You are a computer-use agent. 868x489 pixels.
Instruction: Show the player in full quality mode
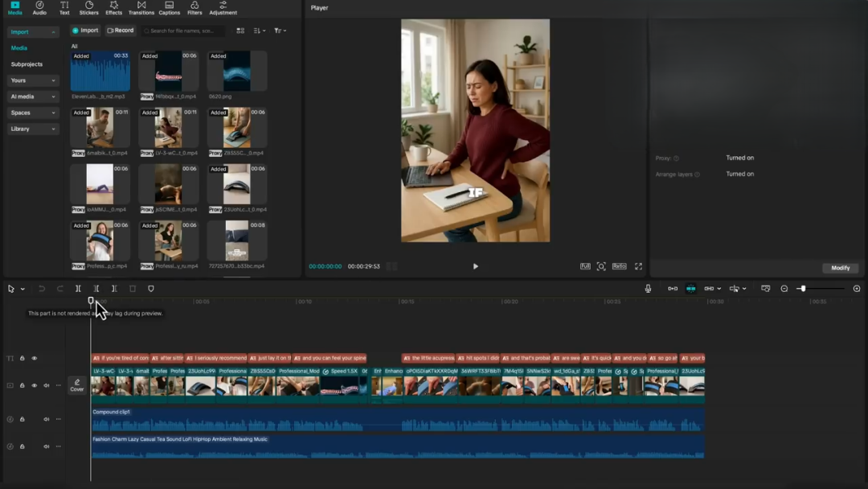[x=585, y=266]
